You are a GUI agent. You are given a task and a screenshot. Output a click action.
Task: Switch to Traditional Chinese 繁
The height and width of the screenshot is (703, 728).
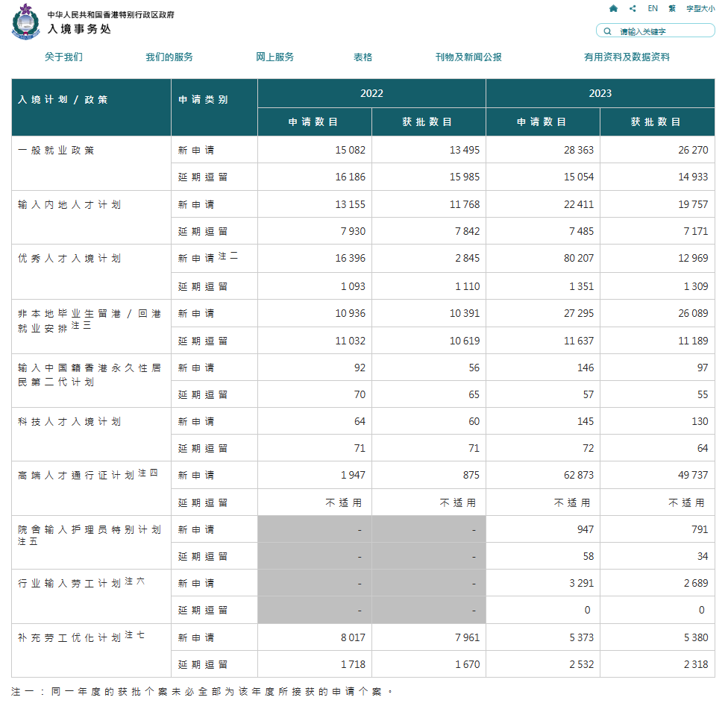672,8
